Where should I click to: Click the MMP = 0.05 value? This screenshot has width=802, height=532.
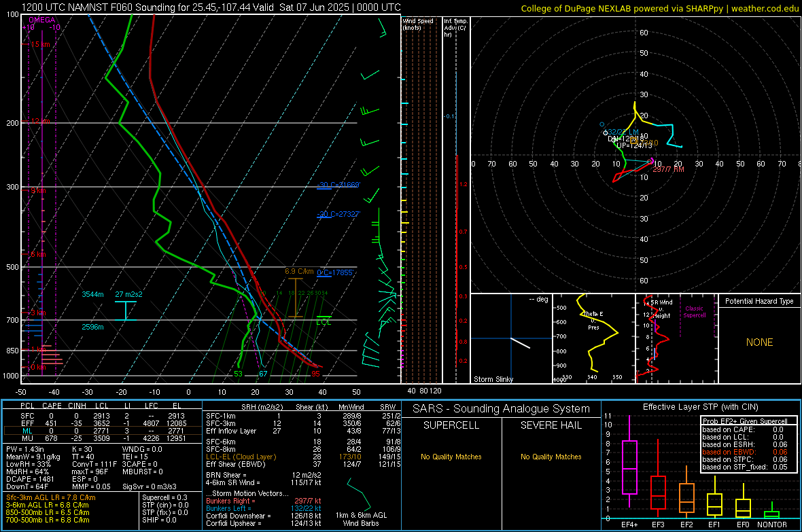[x=92, y=486]
